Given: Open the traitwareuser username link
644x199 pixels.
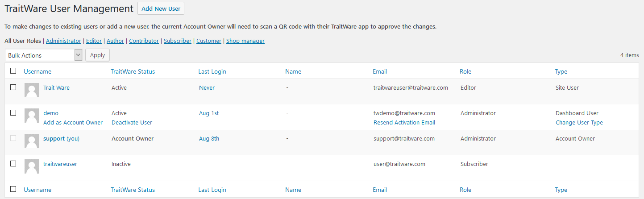Looking at the screenshot, I should [60, 164].
